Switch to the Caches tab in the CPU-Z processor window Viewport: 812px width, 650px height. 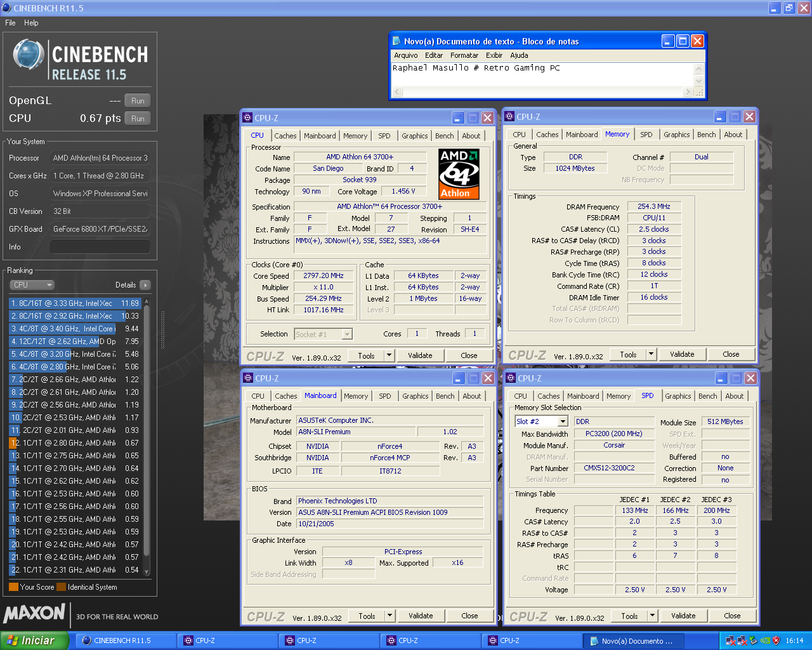click(285, 136)
